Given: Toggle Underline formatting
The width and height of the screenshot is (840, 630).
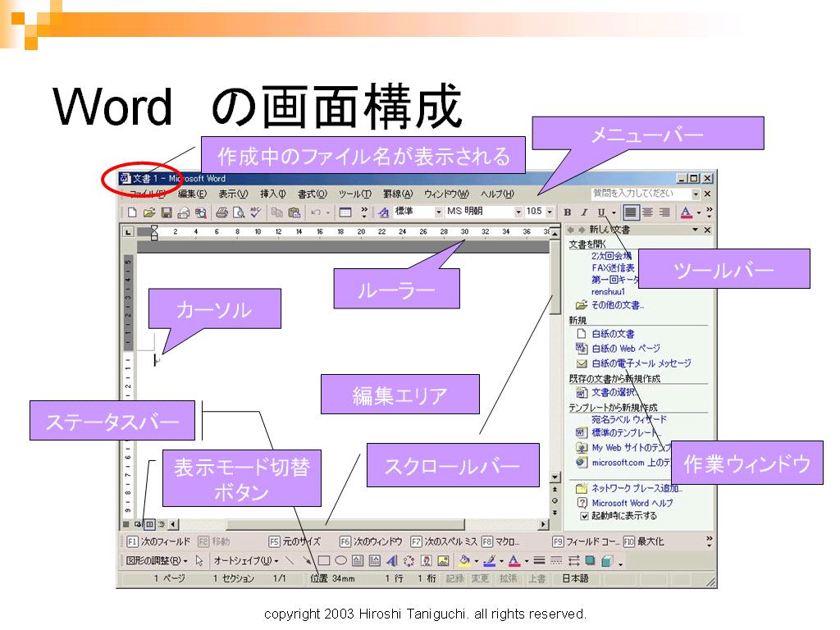Looking at the screenshot, I should click(x=601, y=212).
